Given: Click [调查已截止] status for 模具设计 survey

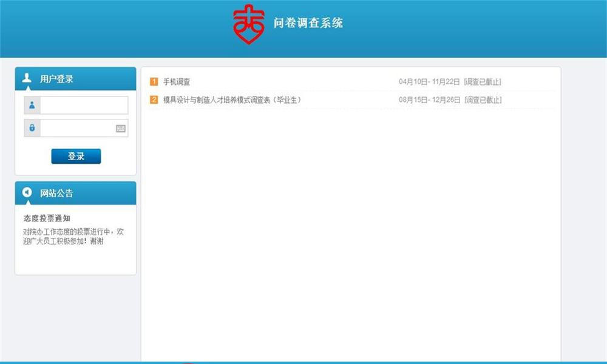Looking at the screenshot, I should (483, 100).
